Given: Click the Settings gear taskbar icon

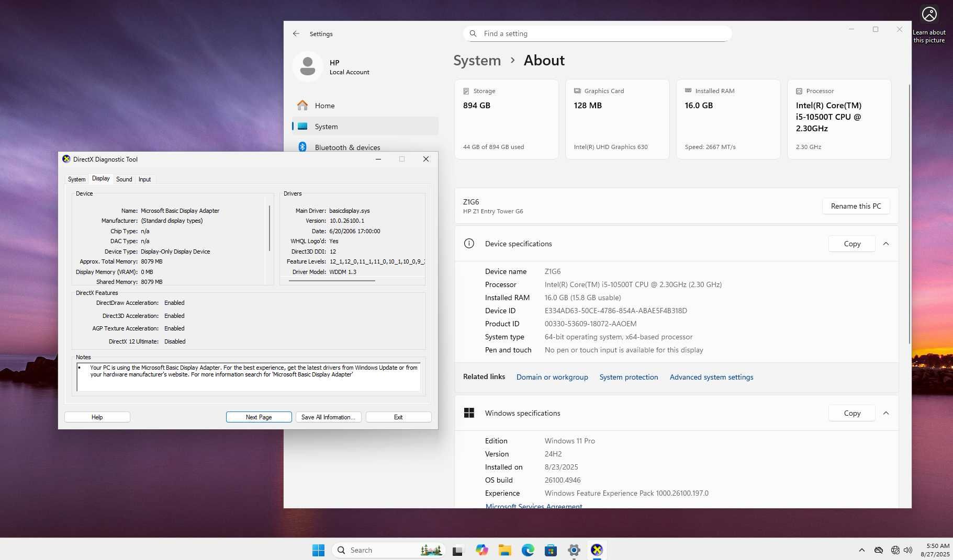Looking at the screenshot, I should (x=574, y=550).
